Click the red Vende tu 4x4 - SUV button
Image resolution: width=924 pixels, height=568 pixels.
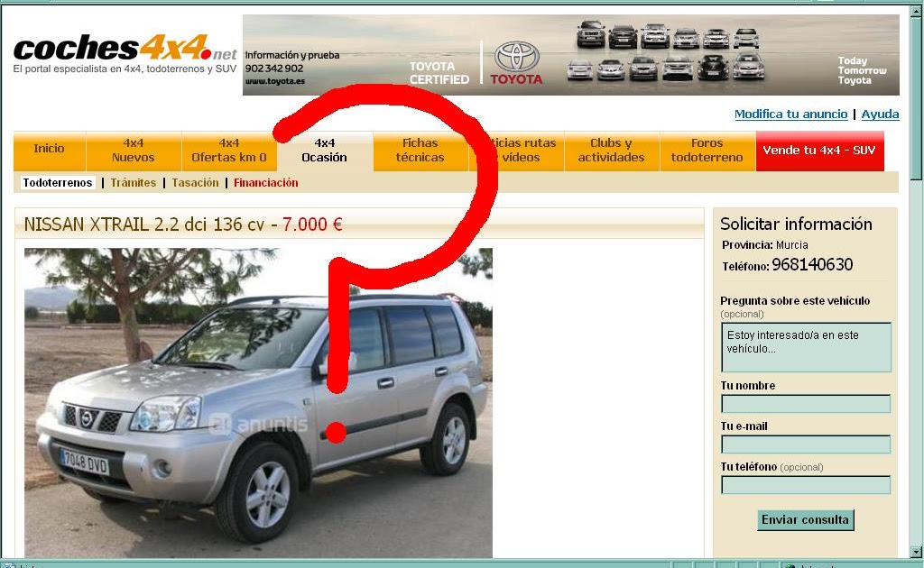pos(819,151)
